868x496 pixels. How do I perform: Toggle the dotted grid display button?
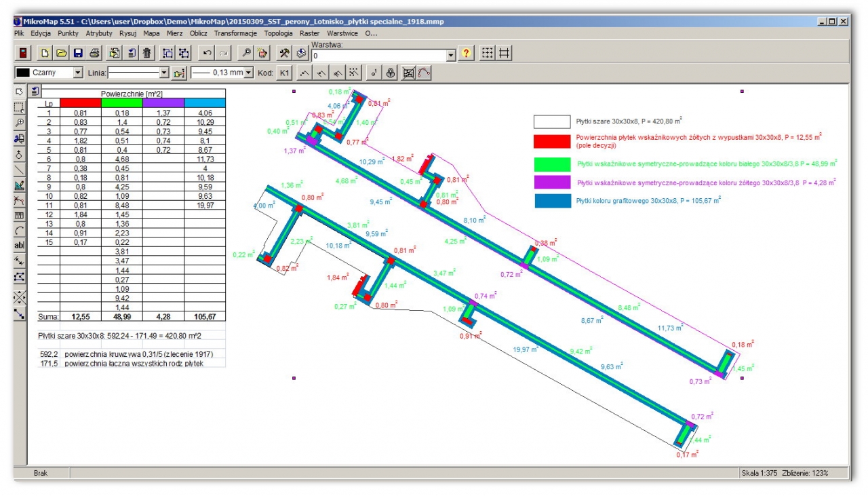[x=487, y=54]
